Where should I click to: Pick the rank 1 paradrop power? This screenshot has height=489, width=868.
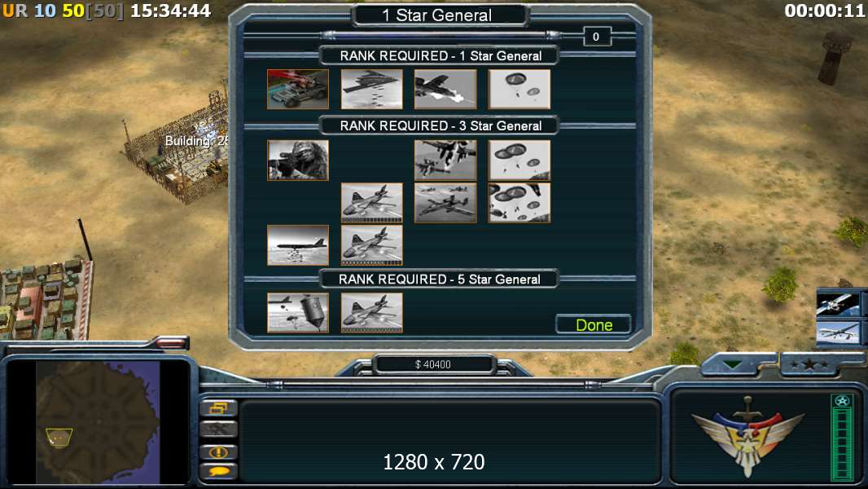(519, 89)
